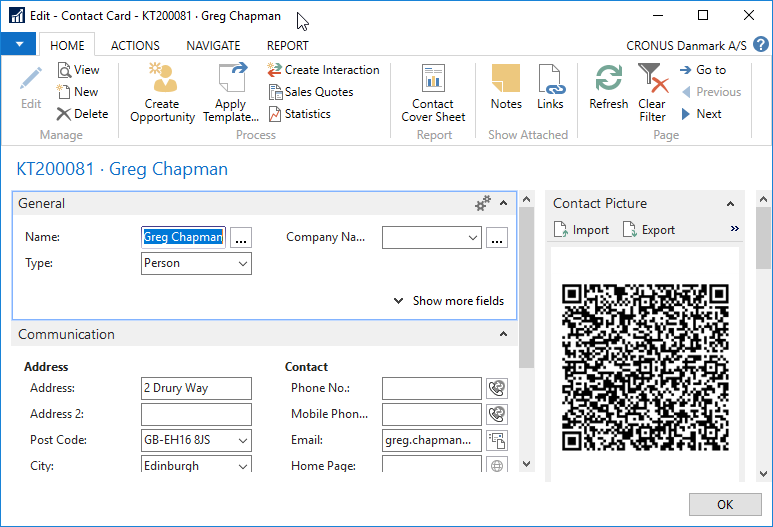Go to Next contact
Screen dimensions: 773x527
(x=701, y=114)
